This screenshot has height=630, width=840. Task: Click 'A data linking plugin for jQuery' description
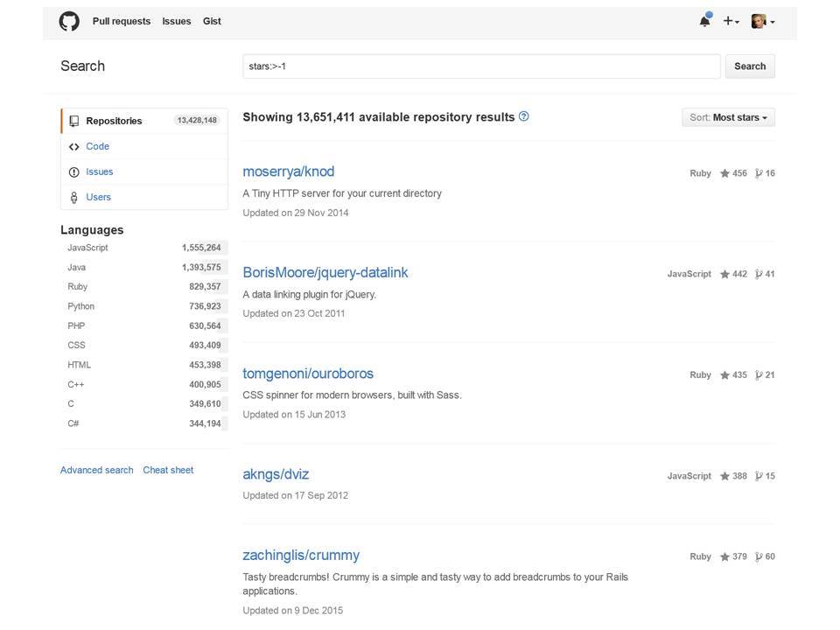click(309, 295)
